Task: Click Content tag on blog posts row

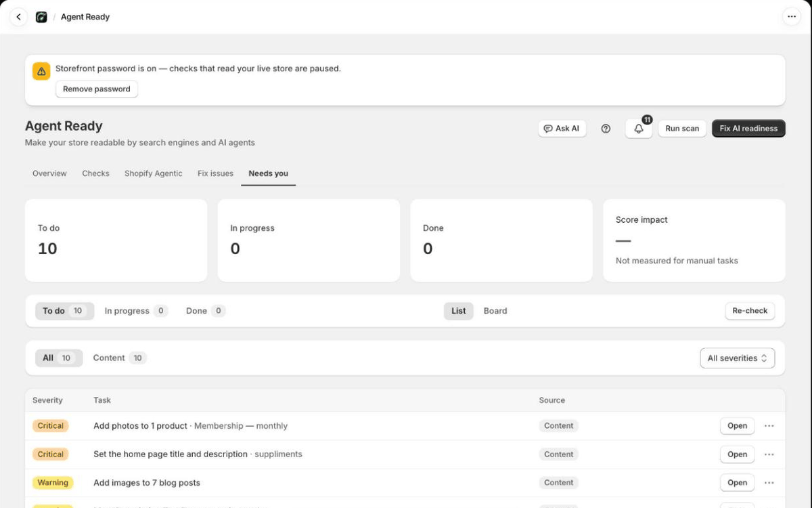Action: tap(559, 483)
